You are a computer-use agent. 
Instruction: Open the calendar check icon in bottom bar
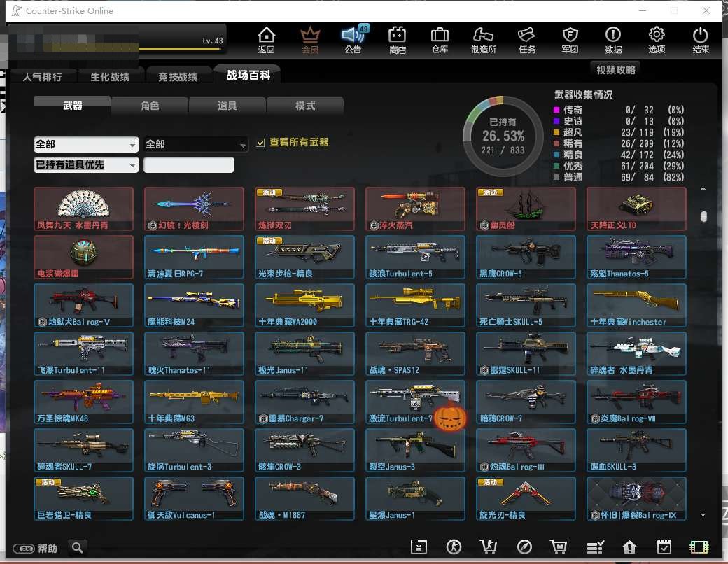point(664,547)
